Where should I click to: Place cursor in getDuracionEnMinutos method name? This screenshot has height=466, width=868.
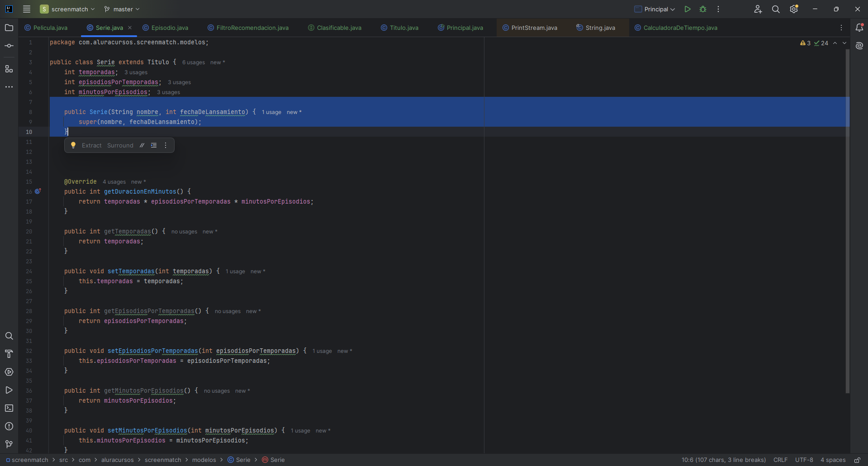[140, 192]
